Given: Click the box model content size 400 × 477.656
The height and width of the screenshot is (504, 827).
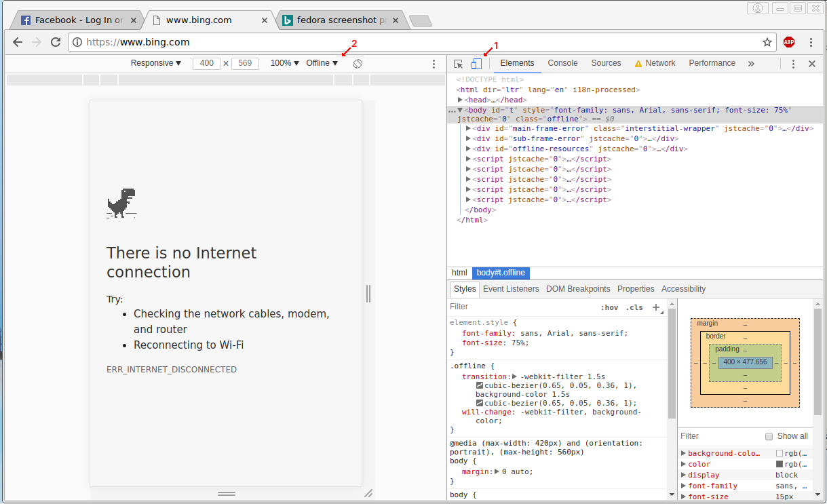Looking at the screenshot, I should 745,362.
